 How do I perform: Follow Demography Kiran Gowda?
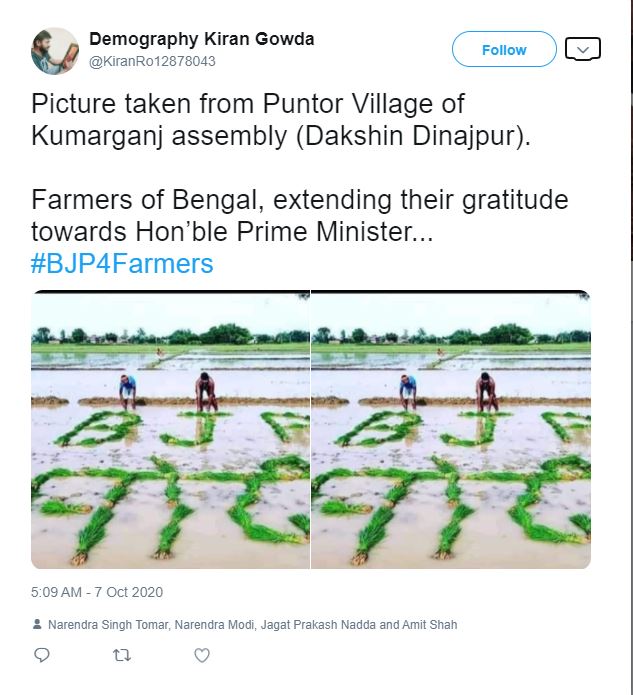[x=504, y=49]
